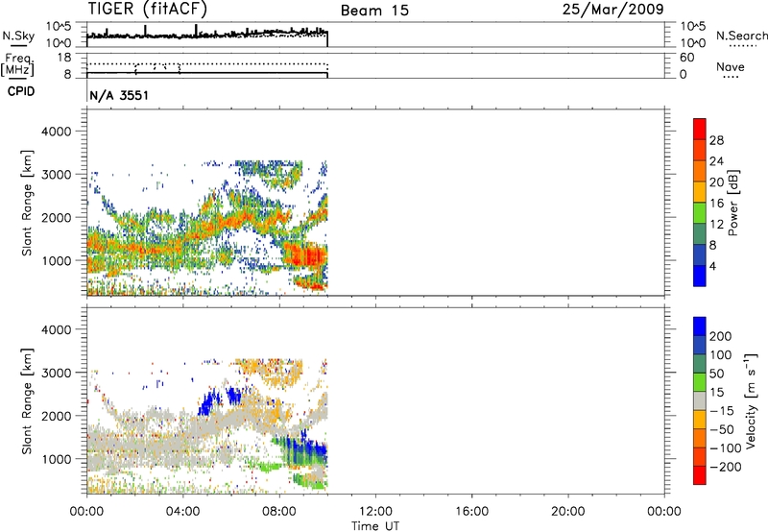Click the 20:00 time axis label

[x=568, y=512]
